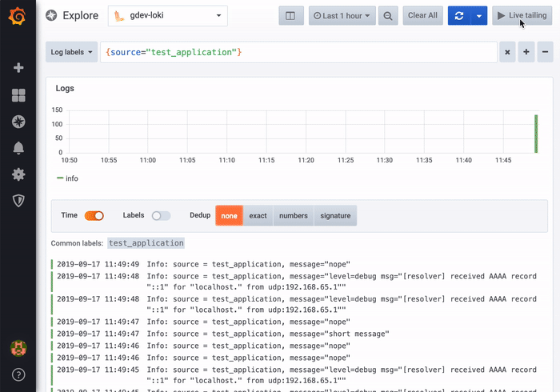Open the Help question mark icon
The height and width of the screenshot is (392, 560).
click(18, 374)
